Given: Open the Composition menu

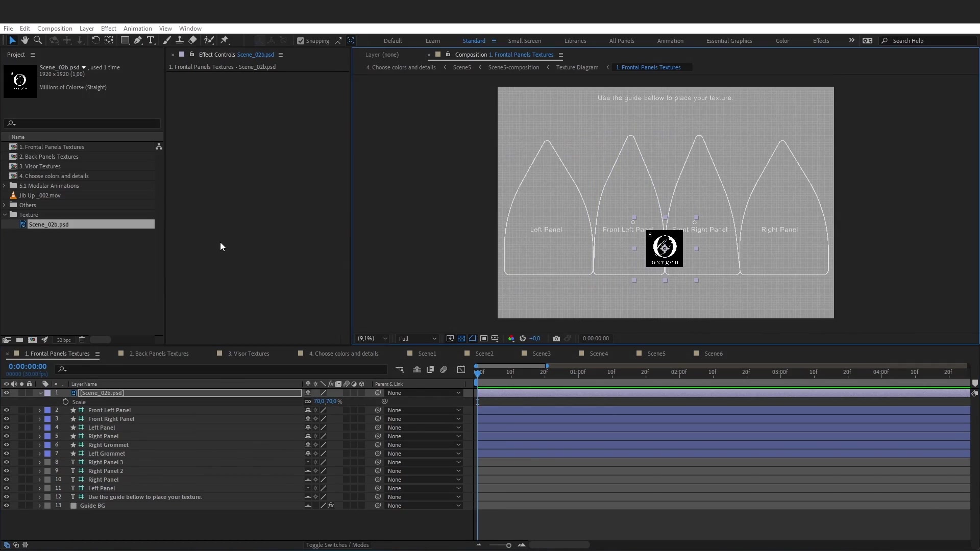Looking at the screenshot, I should pyautogui.click(x=55, y=29).
